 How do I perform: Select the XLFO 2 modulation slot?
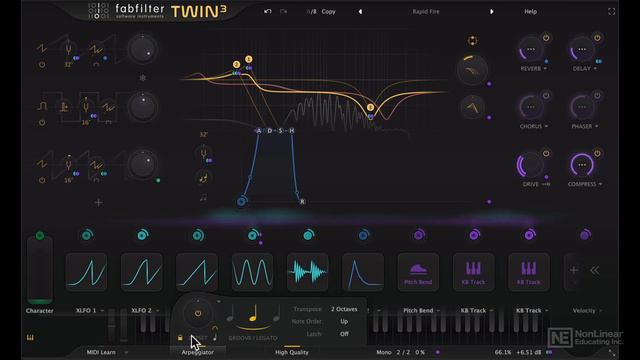click(142, 272)
